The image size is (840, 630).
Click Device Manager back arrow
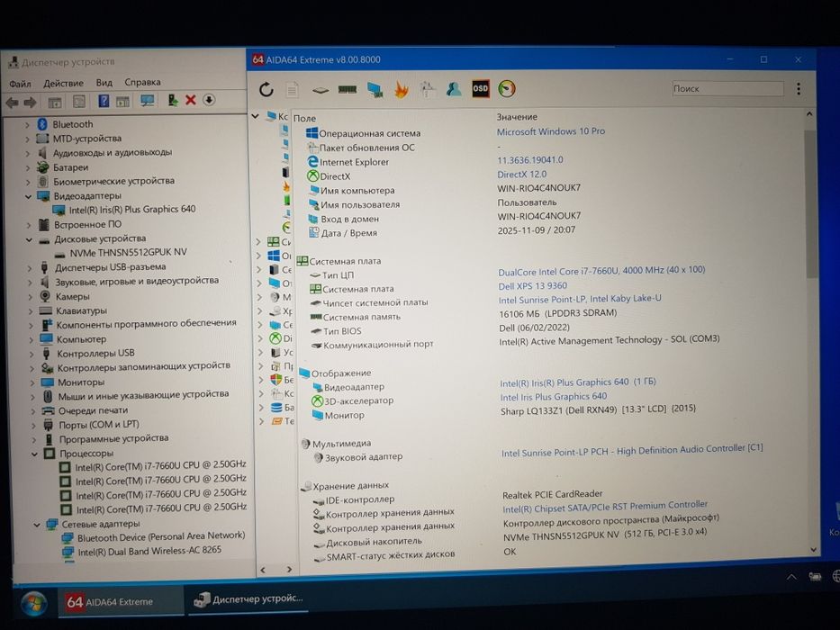click(x=13, y=102)
